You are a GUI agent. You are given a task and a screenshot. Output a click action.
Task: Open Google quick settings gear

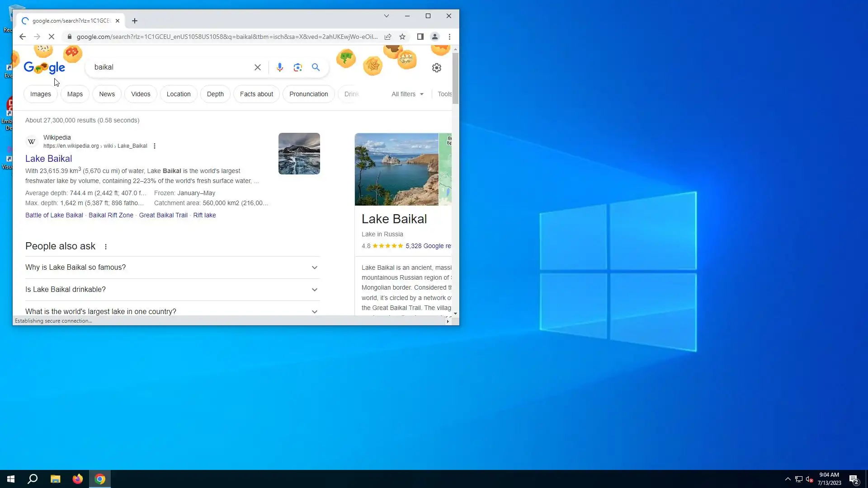436,68
